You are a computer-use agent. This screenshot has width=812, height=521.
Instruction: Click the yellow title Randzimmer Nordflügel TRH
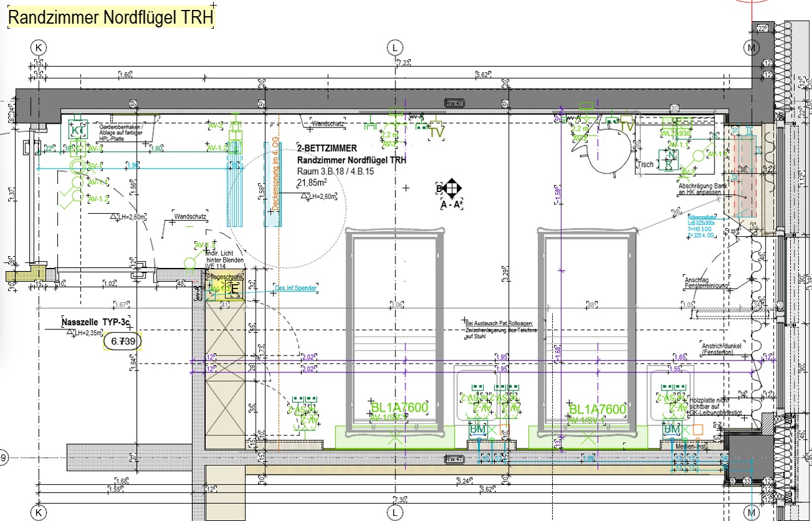(x=110, y=18)
